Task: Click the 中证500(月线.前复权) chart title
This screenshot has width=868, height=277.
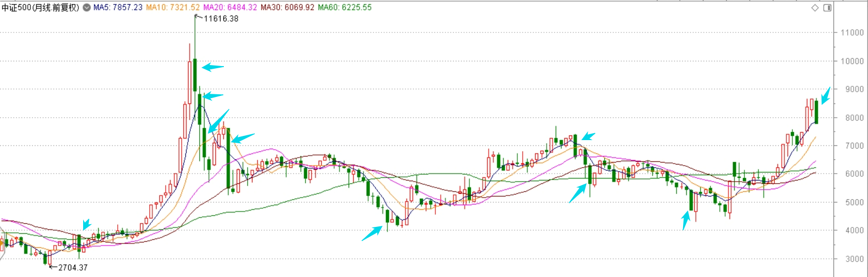Action: [x=40, y=7]
